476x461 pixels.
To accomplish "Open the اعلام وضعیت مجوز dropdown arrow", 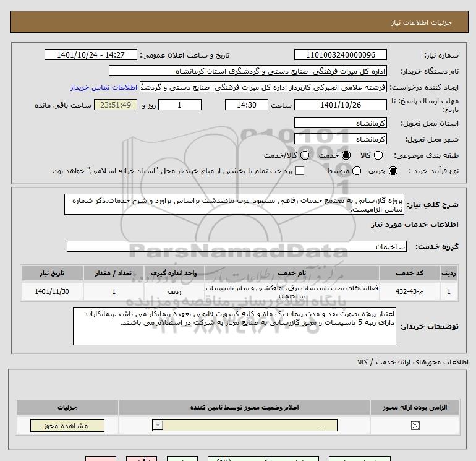I will point(158,425).
